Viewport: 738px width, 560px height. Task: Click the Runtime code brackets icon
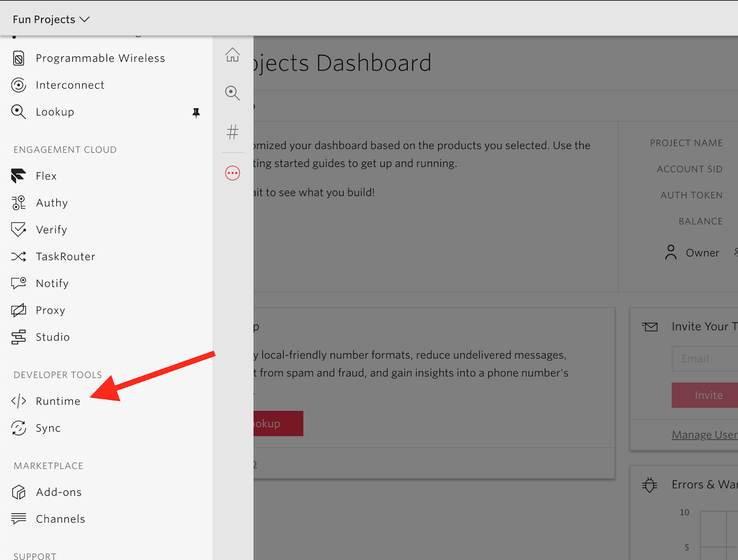(x=18, y=401)
